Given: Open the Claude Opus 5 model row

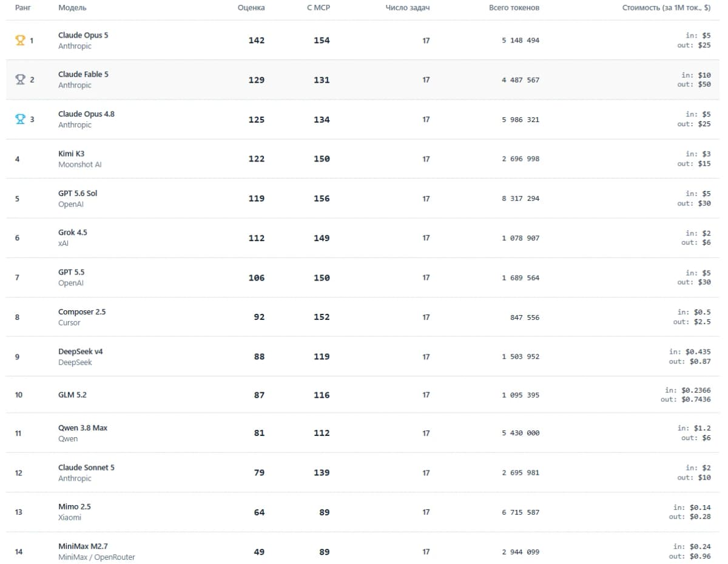Looking at the screenshot, I should click(363, 40).
